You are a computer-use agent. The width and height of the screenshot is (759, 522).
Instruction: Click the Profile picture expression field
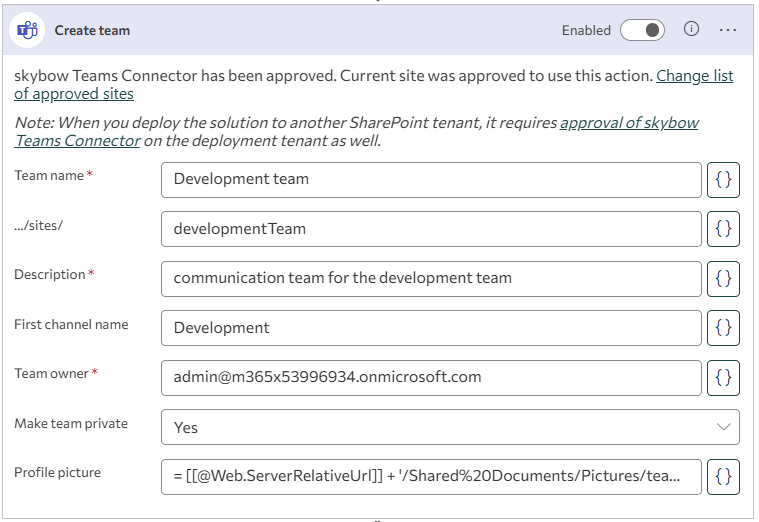[431, 477]
